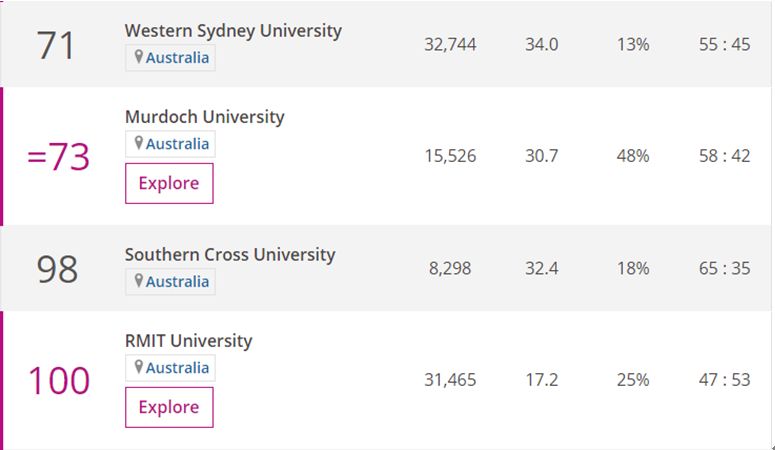Click the 58 : 42 ratio for Murdoch
This screenshot has width=775, height=450.
[x=725, y=156]
